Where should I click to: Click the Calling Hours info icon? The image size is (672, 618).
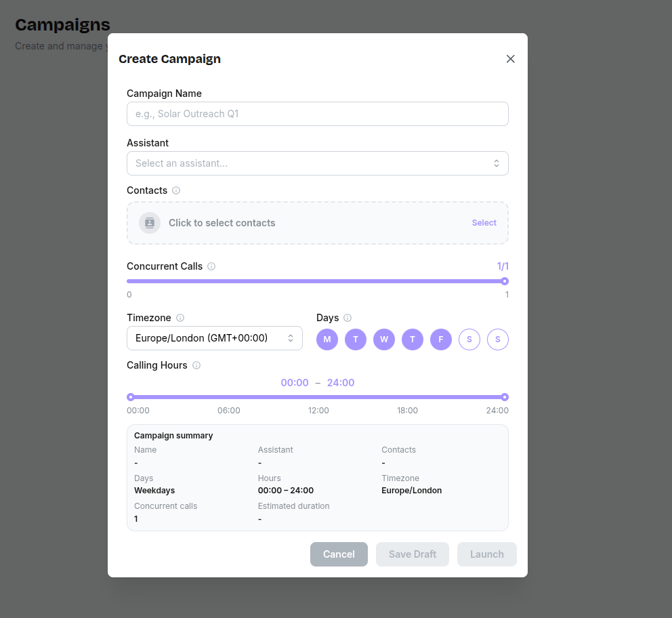tap(196, 365)
